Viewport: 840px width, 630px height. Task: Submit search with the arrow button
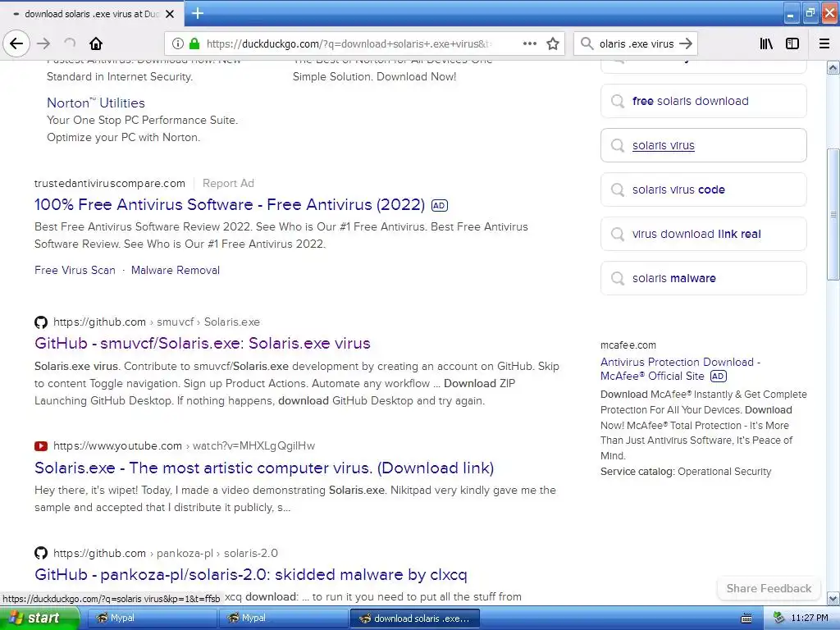(686, 43)
